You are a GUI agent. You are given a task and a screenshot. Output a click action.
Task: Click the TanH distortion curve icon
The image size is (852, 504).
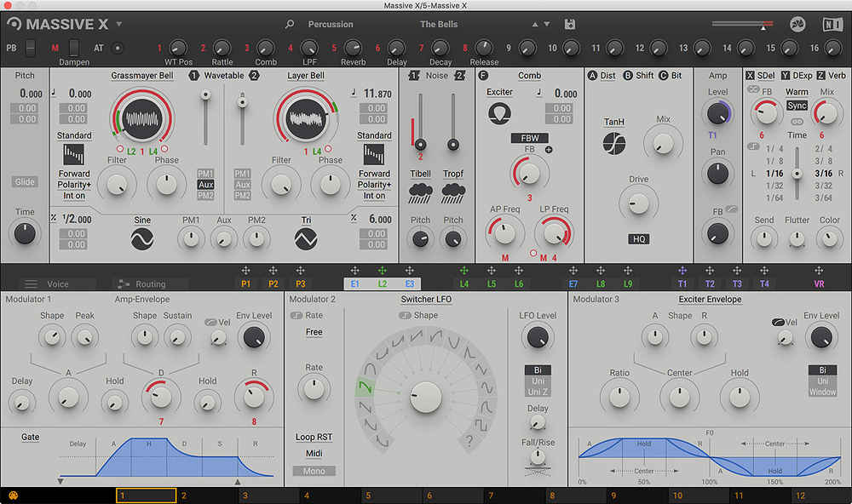point(614,144)
